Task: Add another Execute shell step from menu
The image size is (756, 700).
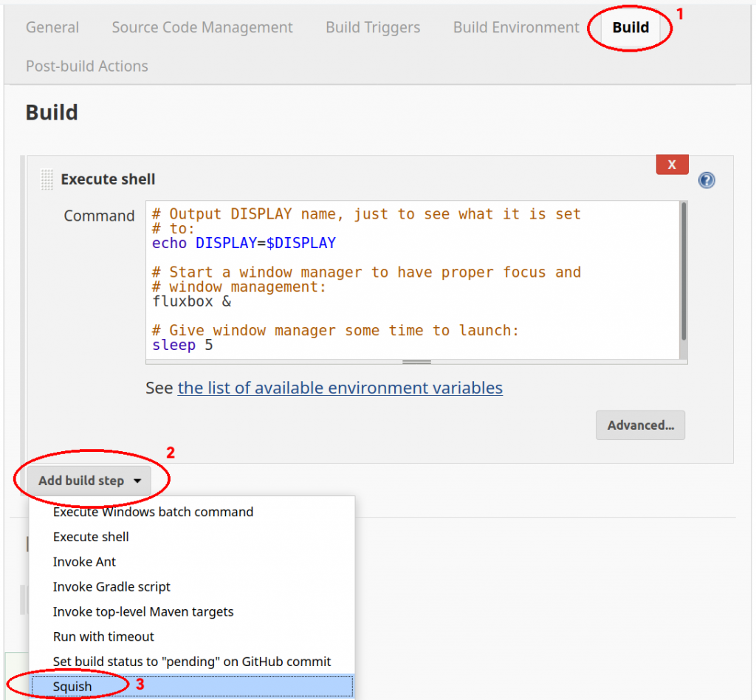Action: (x=91, y=536)
